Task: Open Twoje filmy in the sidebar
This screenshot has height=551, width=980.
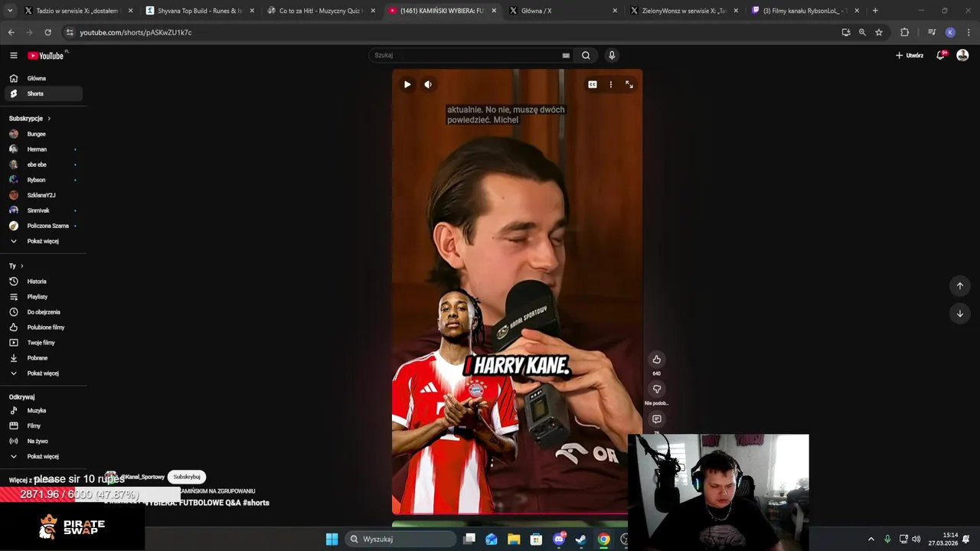Action: point(43,343)
